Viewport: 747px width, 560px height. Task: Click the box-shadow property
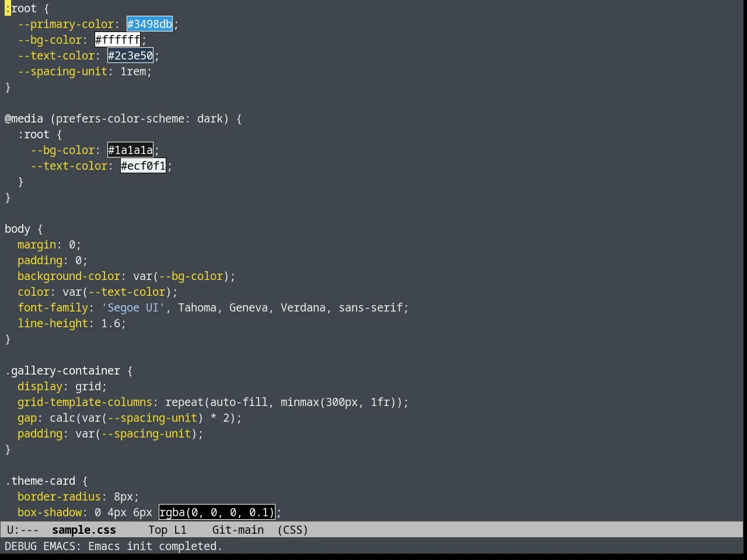point(50,512)
